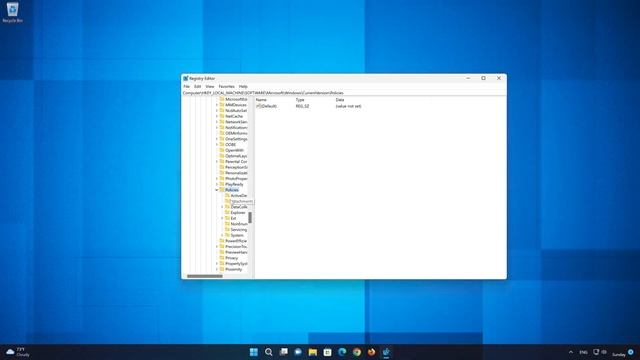640x360 pixels.
Task: Click the PowerEfficiency folder icon
Action: 222,241
